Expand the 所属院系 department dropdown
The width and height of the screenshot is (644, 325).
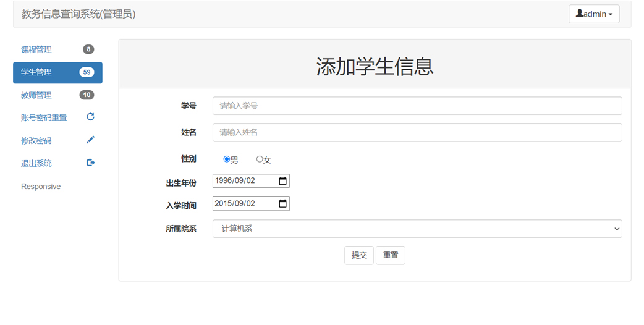click(x=417, y=229)
